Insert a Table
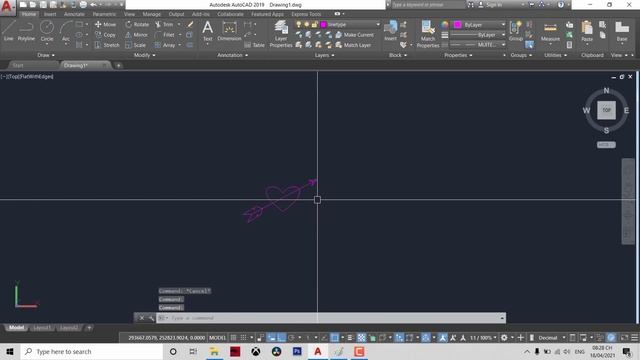Screen dimensions: 640x360 click(x=254, y=45)
